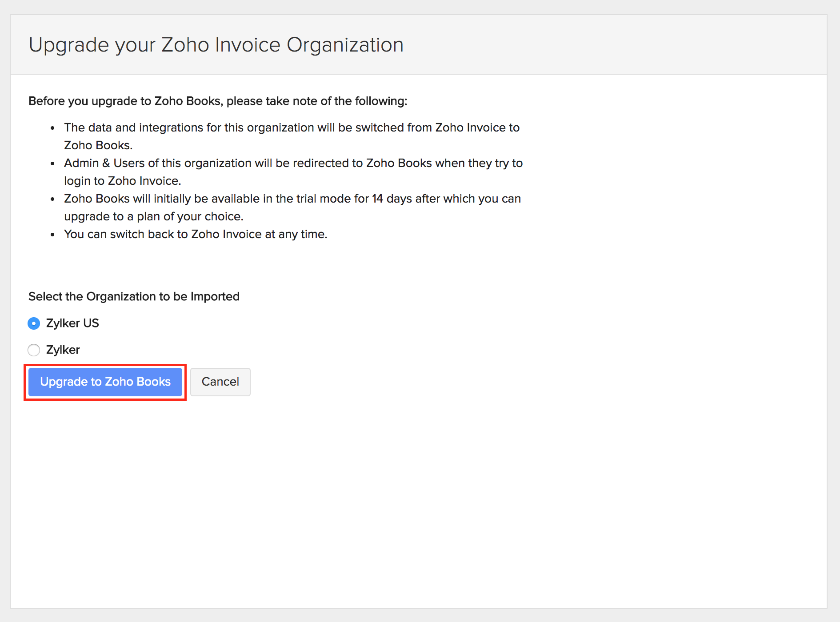Screen dimensions: 840x622
Task: Click the 'Before you upgrade to Zoho Books' sentence
Action: click(218, 101)
